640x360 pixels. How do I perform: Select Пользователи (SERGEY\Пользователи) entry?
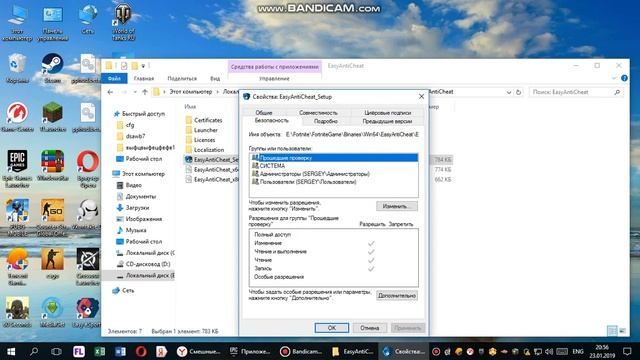click(334, 182)
